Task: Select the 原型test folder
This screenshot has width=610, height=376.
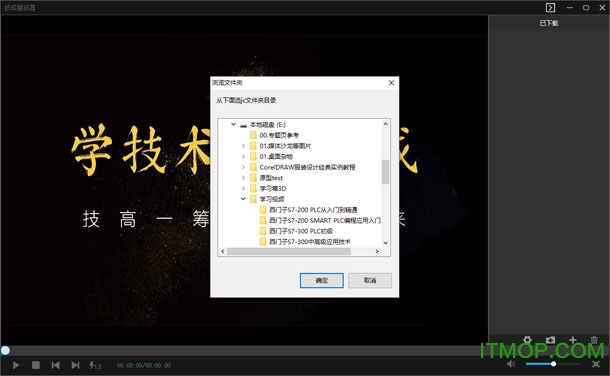Action: [266, 178]
